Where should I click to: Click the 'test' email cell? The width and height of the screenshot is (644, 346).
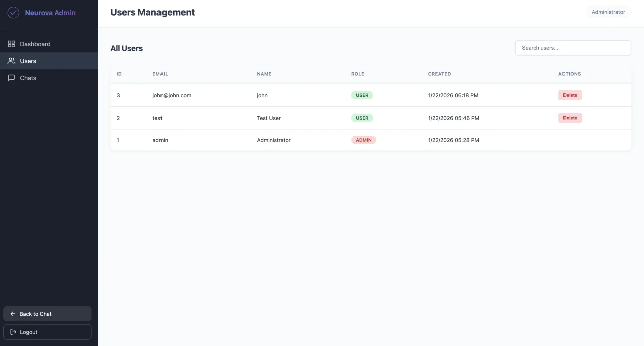157,118
